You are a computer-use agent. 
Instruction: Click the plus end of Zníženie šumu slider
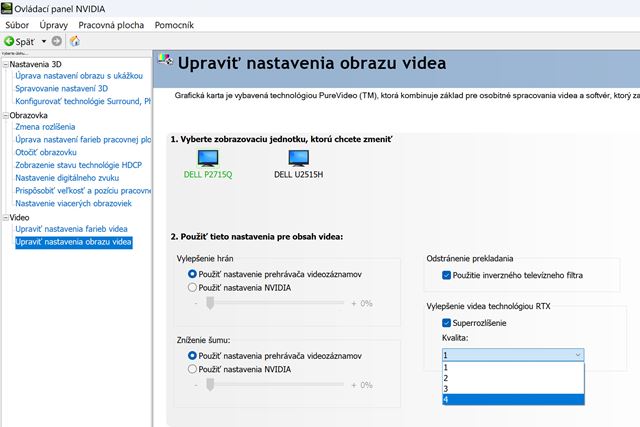point(354,385)
